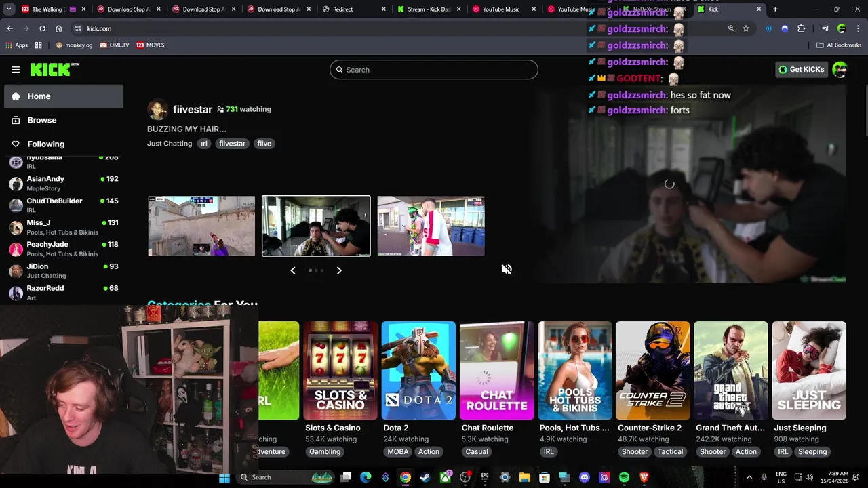Click the MOBA tag under Dota 2
The height and width of the screenshot is (488, 868).
point(398,451)
